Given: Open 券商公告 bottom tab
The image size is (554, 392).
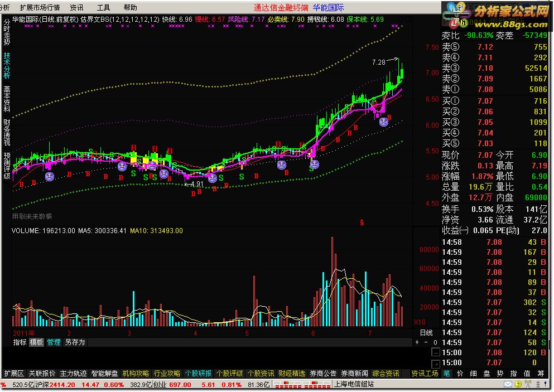Looking at the screenshot, I should (323, 374).
